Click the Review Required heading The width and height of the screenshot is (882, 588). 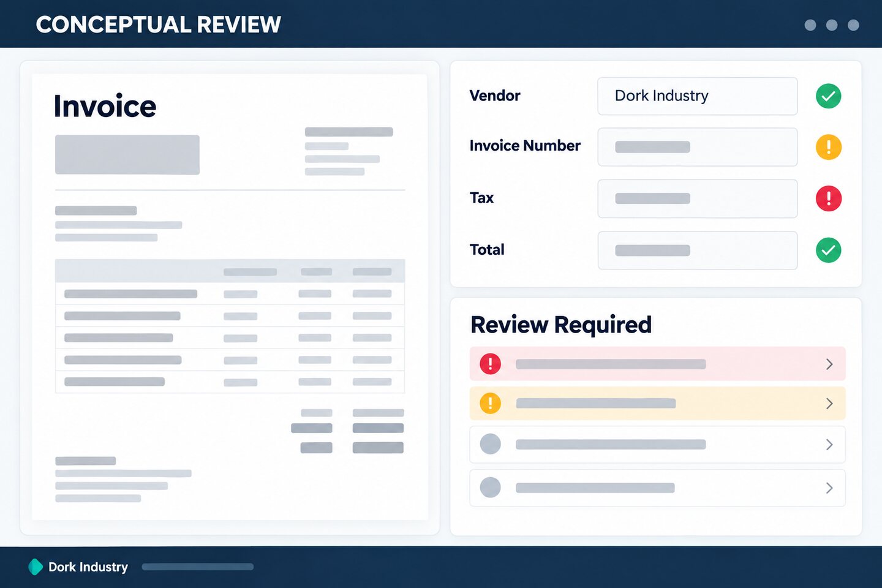[560, 325]
